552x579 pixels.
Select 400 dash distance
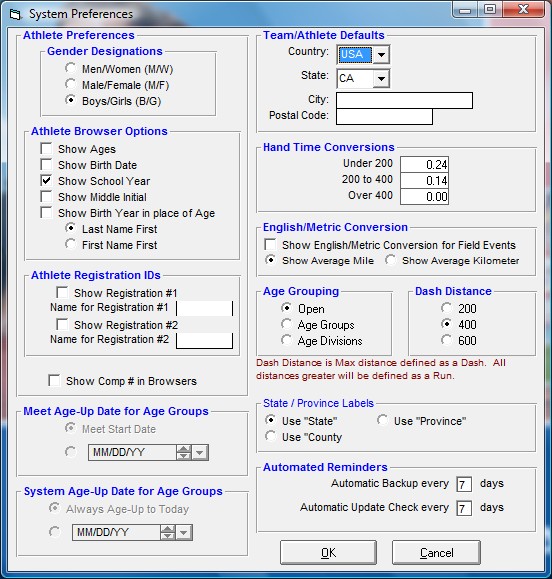[446, 324]
